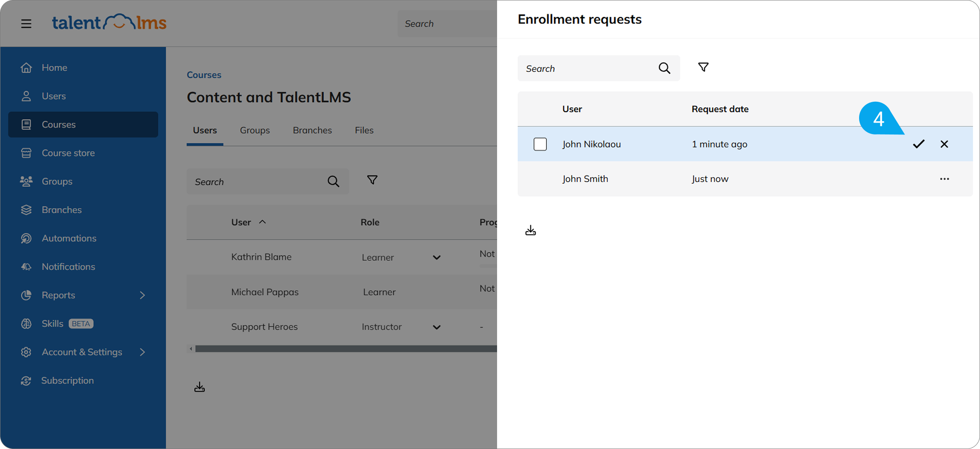Open Subscription in the sidebar

[x=83, y=381]
